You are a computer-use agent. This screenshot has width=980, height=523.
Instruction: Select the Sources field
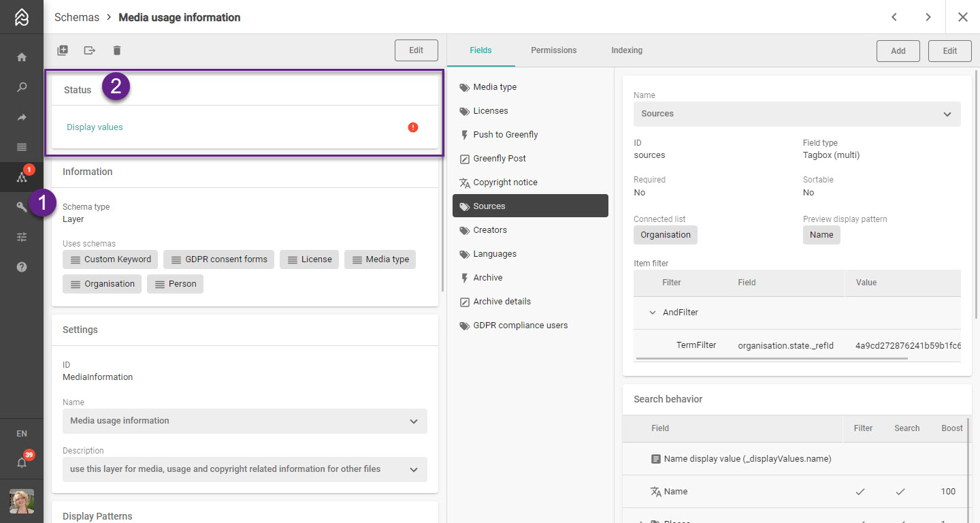[x=530, y=206]
